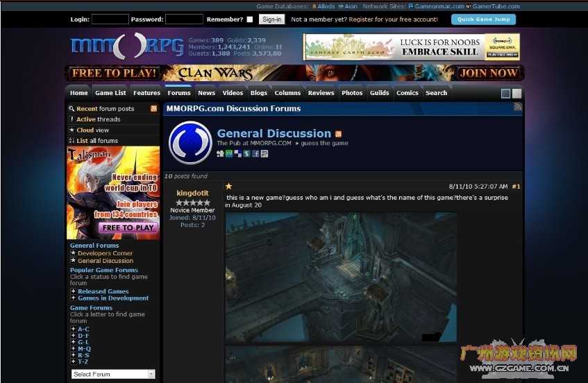The width and height of the screenshot is (588, 383).
Task: Open The Pub at MMORPG.COM breadcrumb
Action: click(x=254, y=143)
